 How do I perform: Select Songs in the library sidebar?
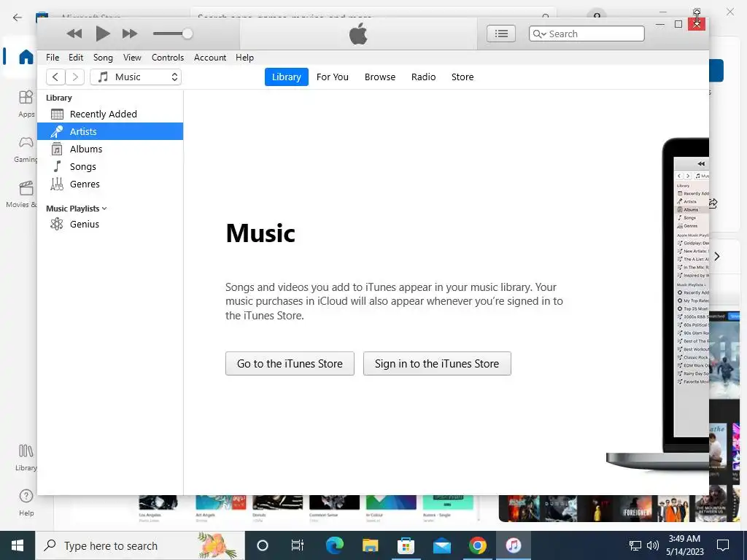tap(110, 167)
